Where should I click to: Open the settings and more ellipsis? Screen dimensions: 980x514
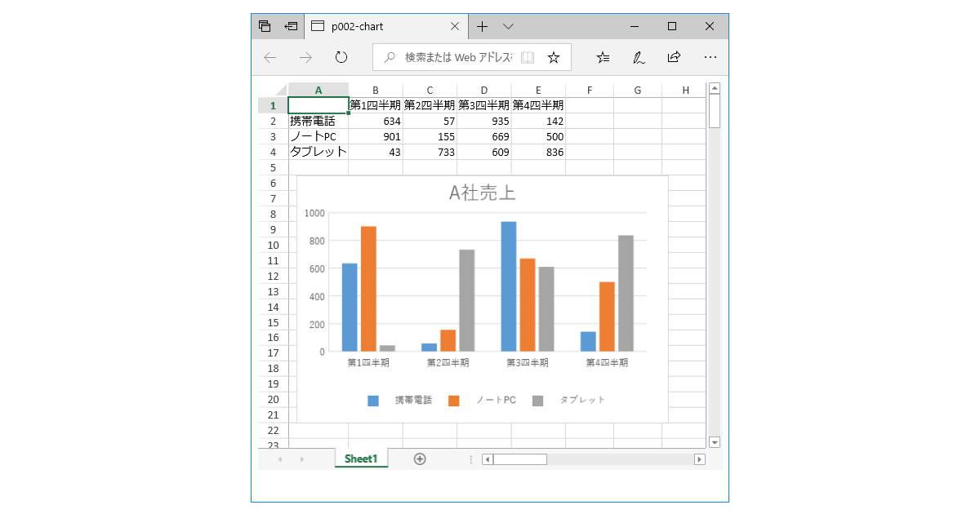tap(710, 57)
